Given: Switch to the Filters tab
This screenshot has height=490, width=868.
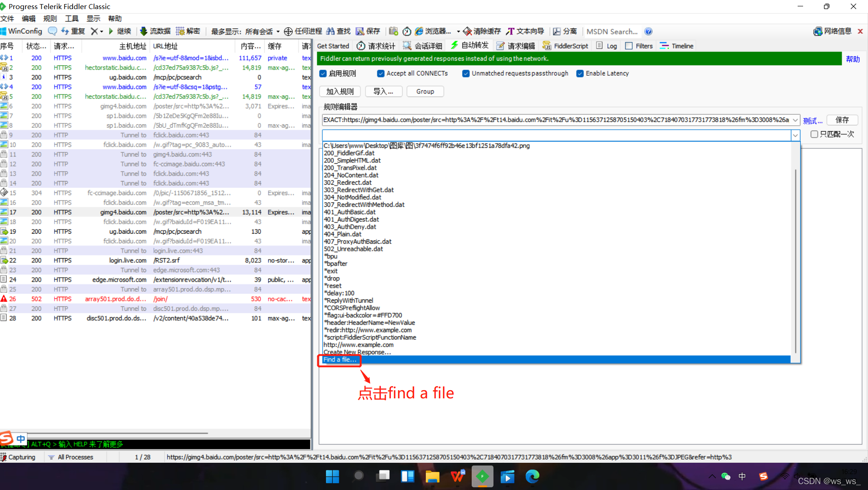Looking at the screenshot, I should coord(639,46).
